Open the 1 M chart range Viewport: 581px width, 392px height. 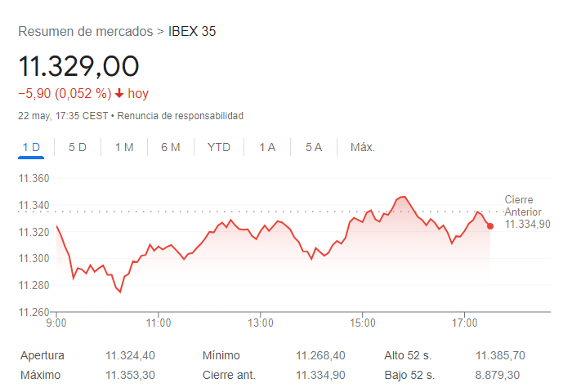tap(124, 147)
